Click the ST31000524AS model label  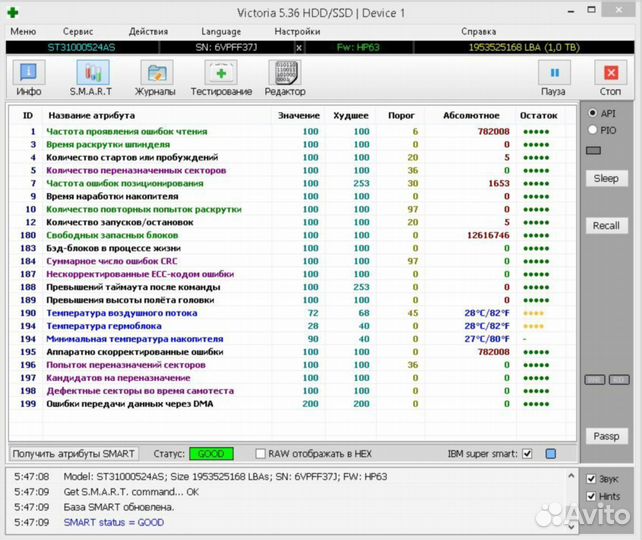[x=81, y=47]
